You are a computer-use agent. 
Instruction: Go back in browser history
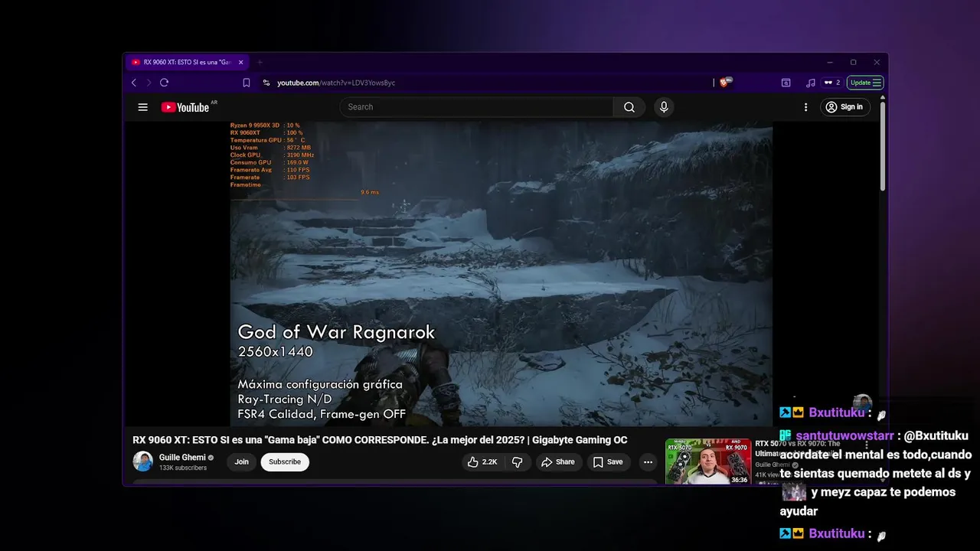134,83
